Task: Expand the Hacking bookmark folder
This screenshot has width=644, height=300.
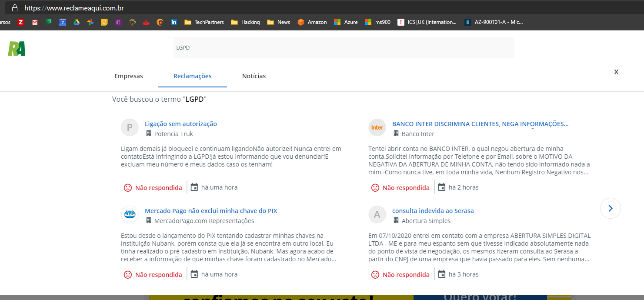Action: 246,22
